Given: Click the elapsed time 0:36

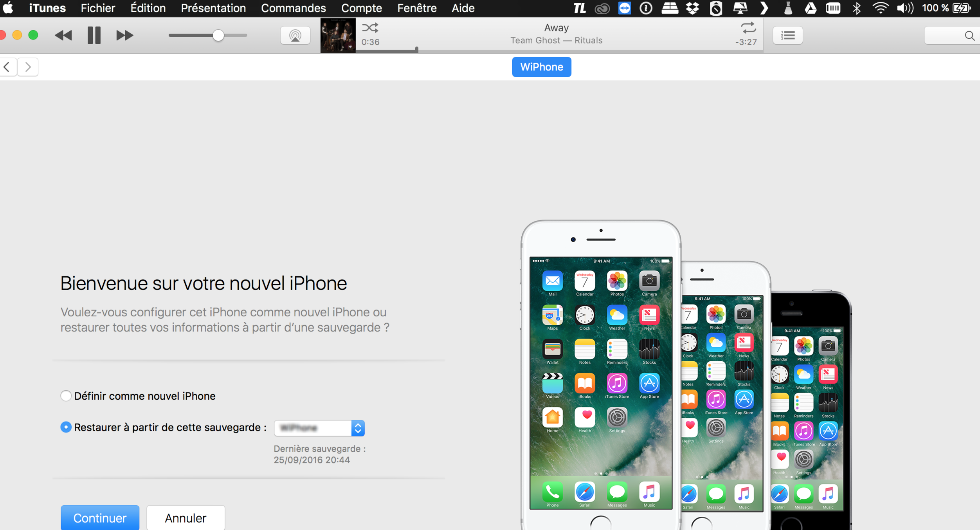Looking at the screenshot, I should 370,42.
